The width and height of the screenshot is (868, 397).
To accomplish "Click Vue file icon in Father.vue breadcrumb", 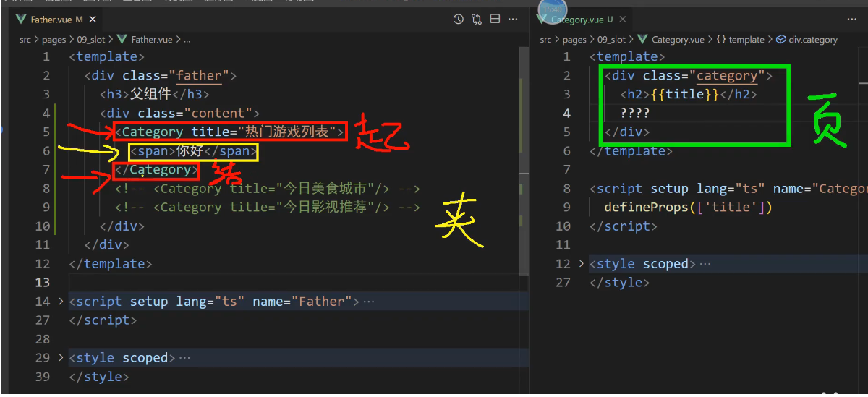I will pos(122,40).
